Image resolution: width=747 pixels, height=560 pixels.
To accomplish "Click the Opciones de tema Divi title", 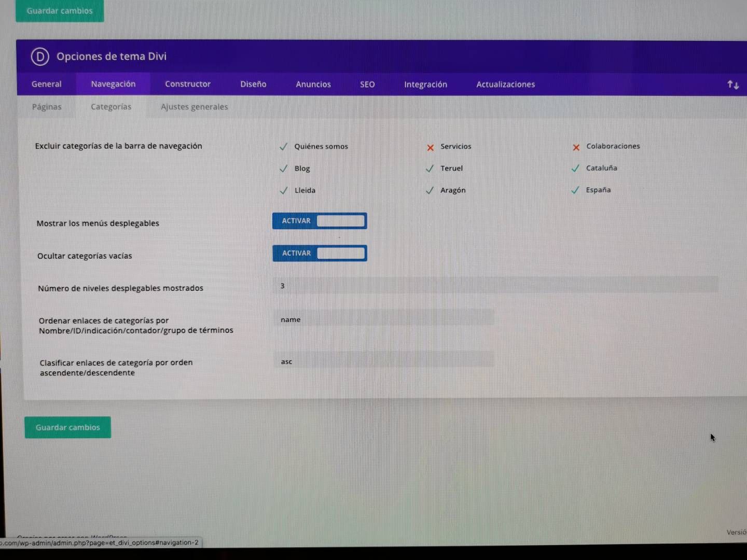I will tap(112, 57).
